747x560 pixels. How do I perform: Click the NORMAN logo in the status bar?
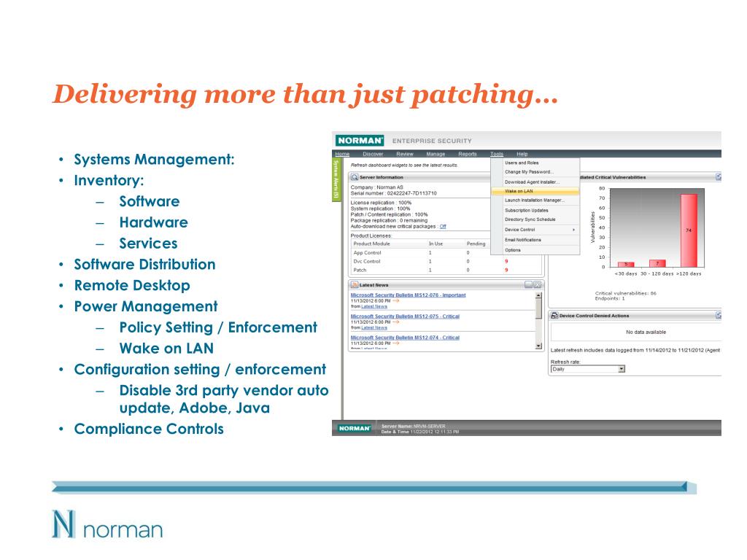(x=354, y=428)
